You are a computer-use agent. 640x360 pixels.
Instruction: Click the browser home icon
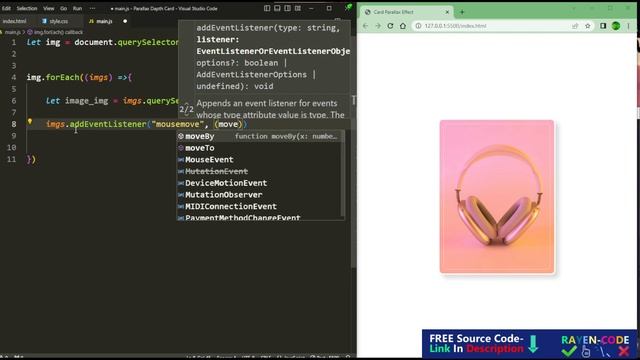click(x=403, y=26)
